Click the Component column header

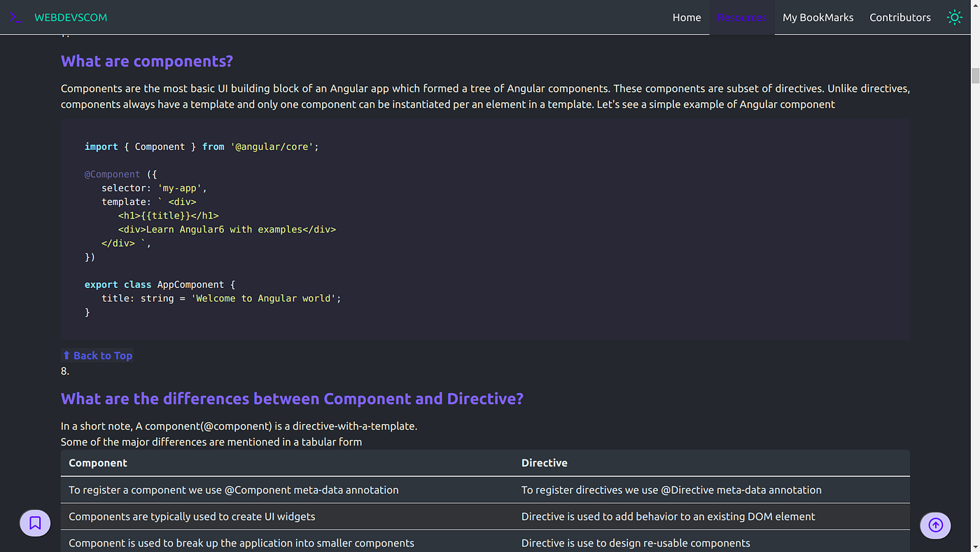(x=98, y=462)
